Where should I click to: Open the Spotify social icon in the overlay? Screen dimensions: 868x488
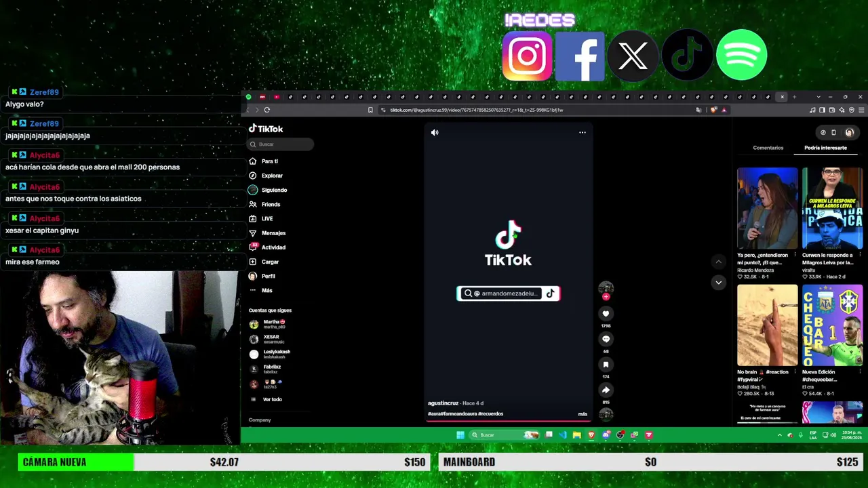click(741, 56)
